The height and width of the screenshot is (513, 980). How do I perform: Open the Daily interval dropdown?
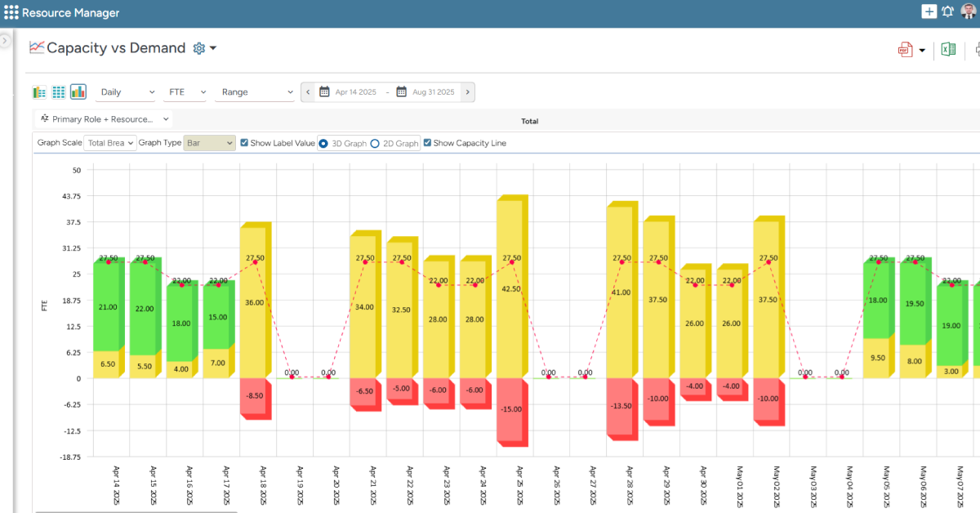coord(125,91)
